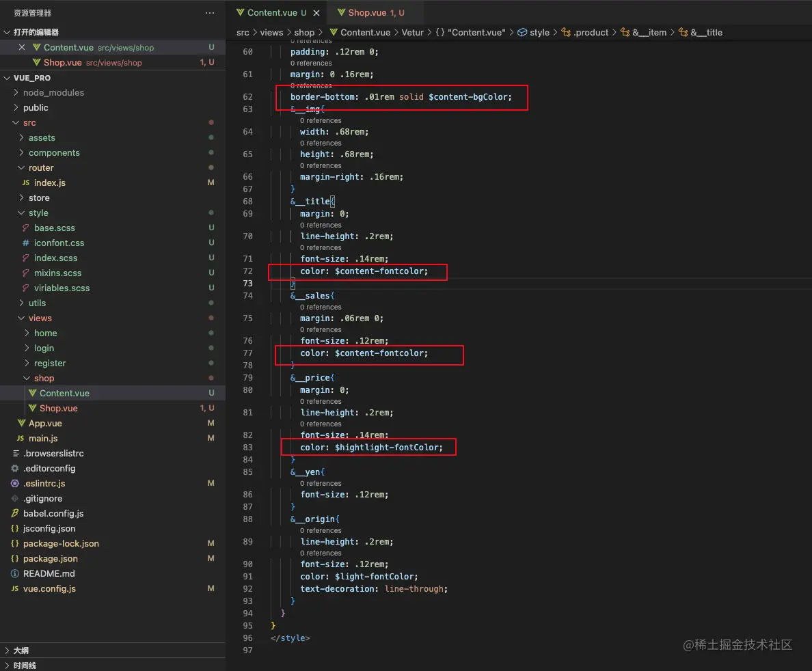Click the &__title breadcrumb segment
Screen dimensions: 812x671
[701, 32]
